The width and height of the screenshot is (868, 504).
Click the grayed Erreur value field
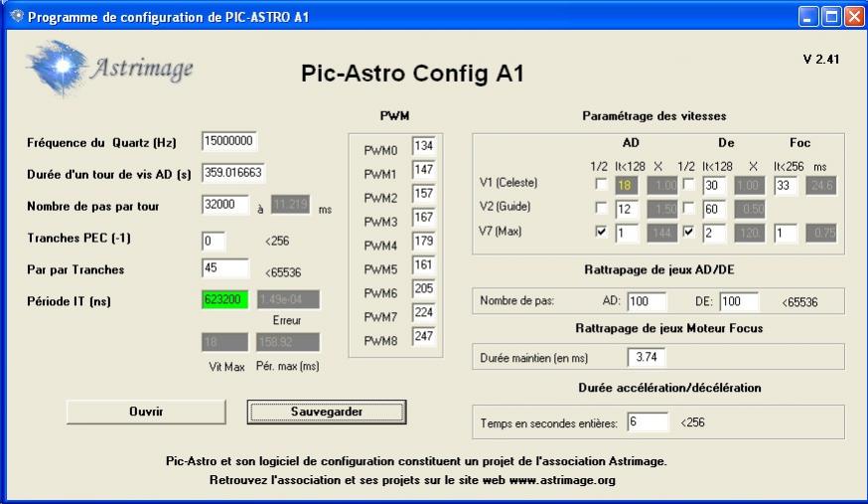288,299
